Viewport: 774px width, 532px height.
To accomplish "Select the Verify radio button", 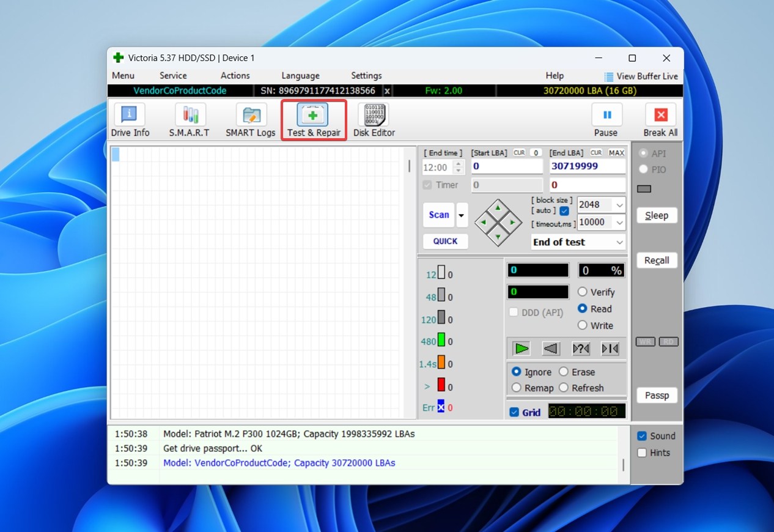I will 583,292.
